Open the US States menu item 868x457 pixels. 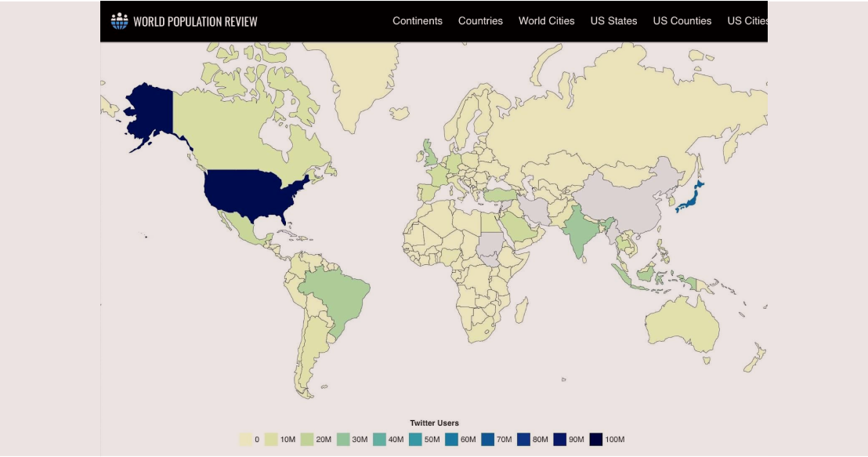[x=613, y=21]
